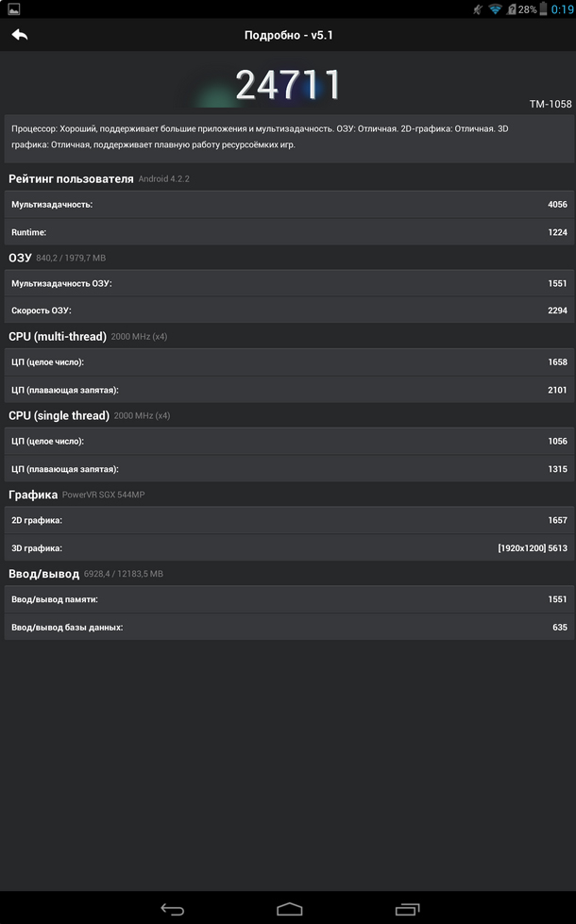Select the Runtime score row

click(x=288, y=232)
